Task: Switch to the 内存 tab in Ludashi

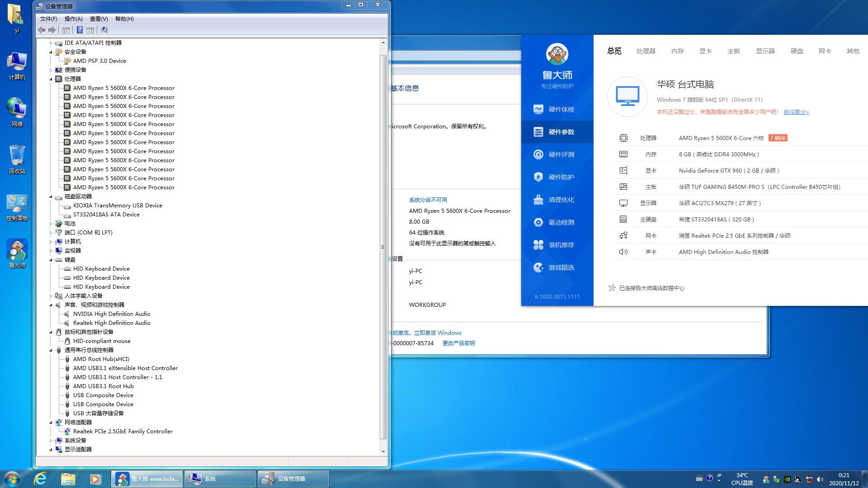Action: pyautogui.click(x=677, y=51)
